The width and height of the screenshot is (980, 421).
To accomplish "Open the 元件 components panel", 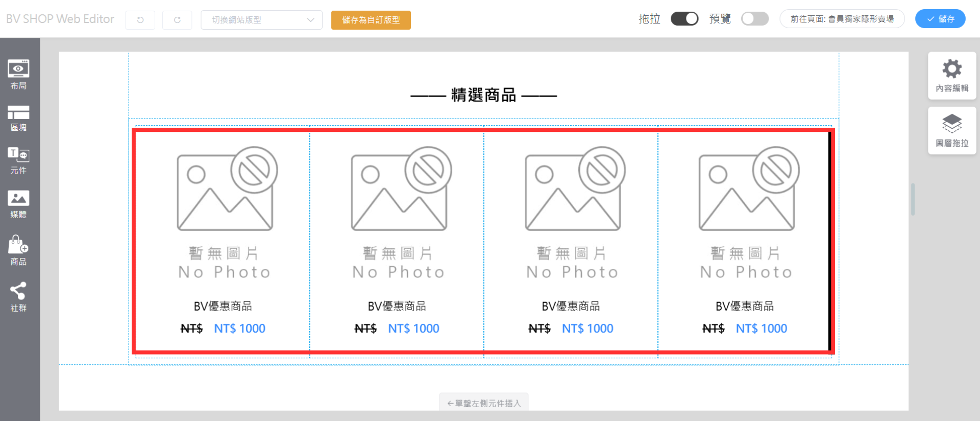I will [18, 161].
